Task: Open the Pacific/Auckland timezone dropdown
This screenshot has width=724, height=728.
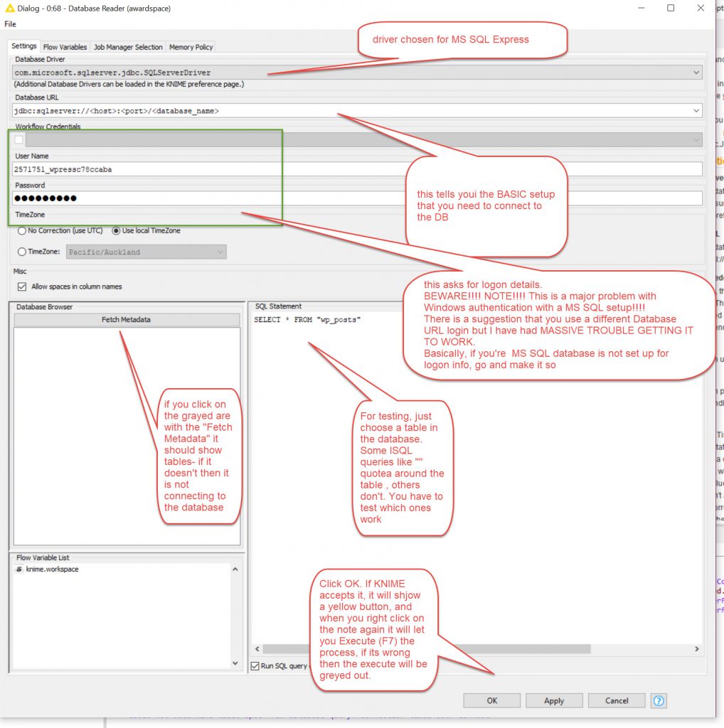Action: pyautogui.click(x=219, y=252)
